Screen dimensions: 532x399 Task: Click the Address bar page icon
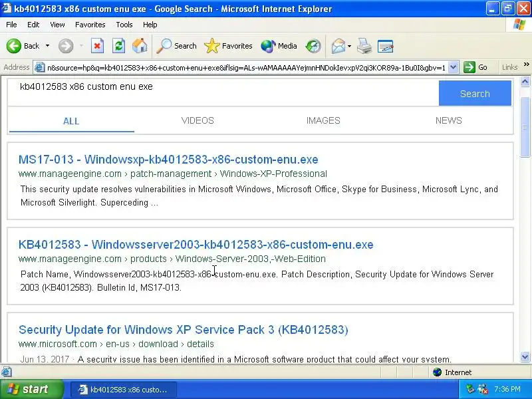click(x=40, y=68)
